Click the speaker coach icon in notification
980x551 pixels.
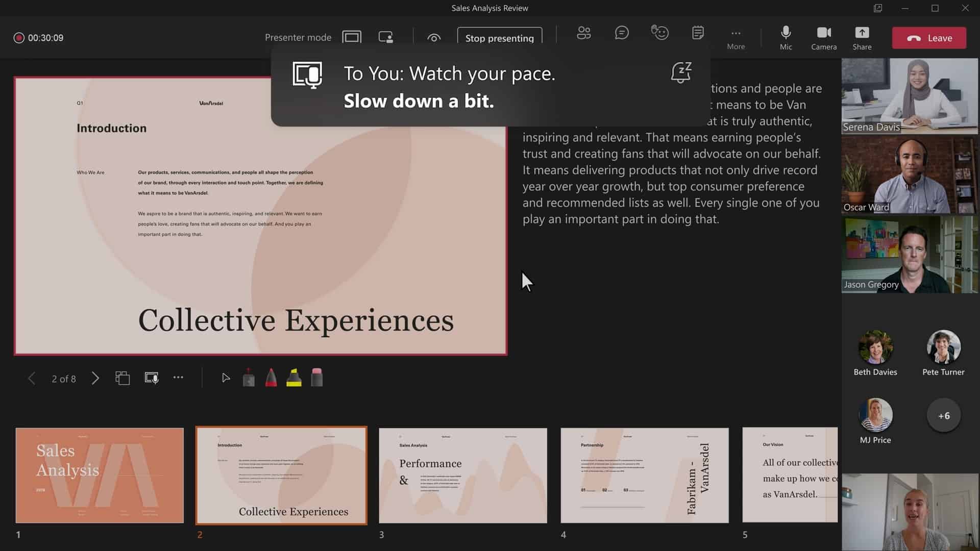(307, 75)
